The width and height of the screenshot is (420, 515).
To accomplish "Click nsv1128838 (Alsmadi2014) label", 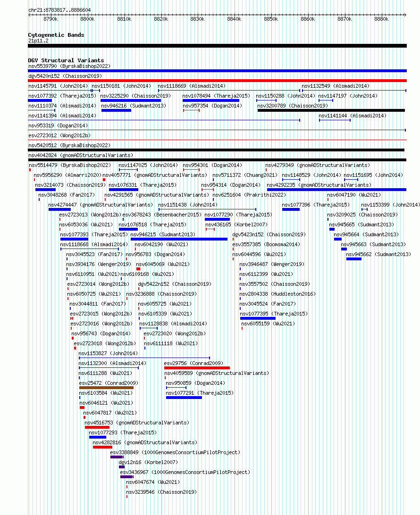I will pos(173,324).
